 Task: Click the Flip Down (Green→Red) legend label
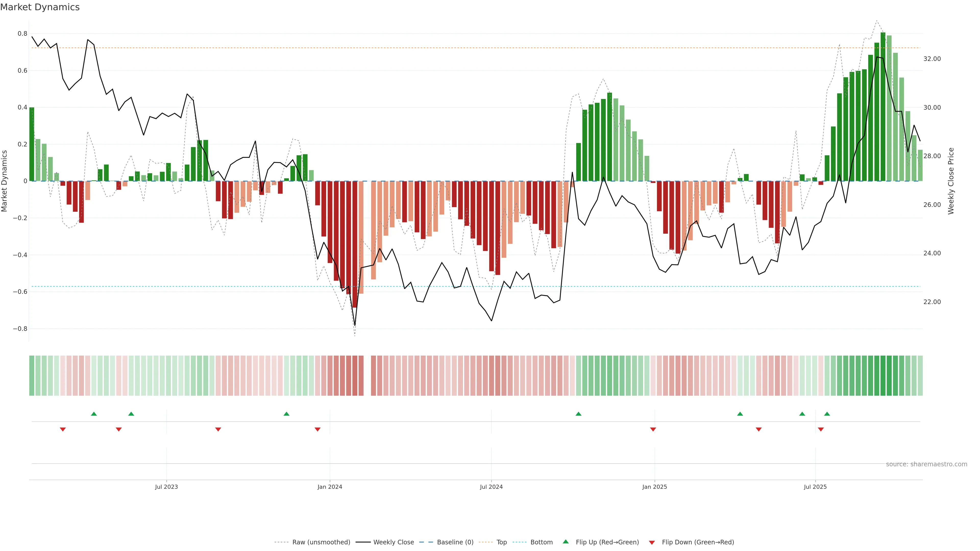click(698, 542)
